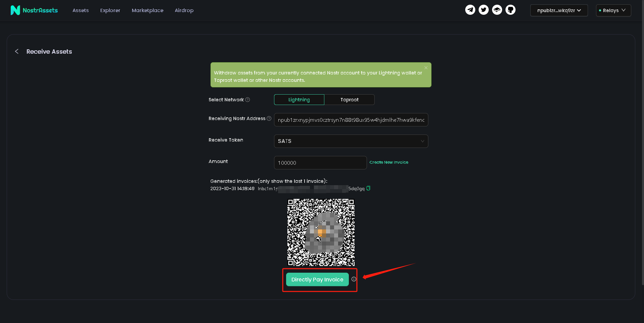Open the npub1zr...wkq9zr account dropdown
644x323 pixels.
pos(559,10)
